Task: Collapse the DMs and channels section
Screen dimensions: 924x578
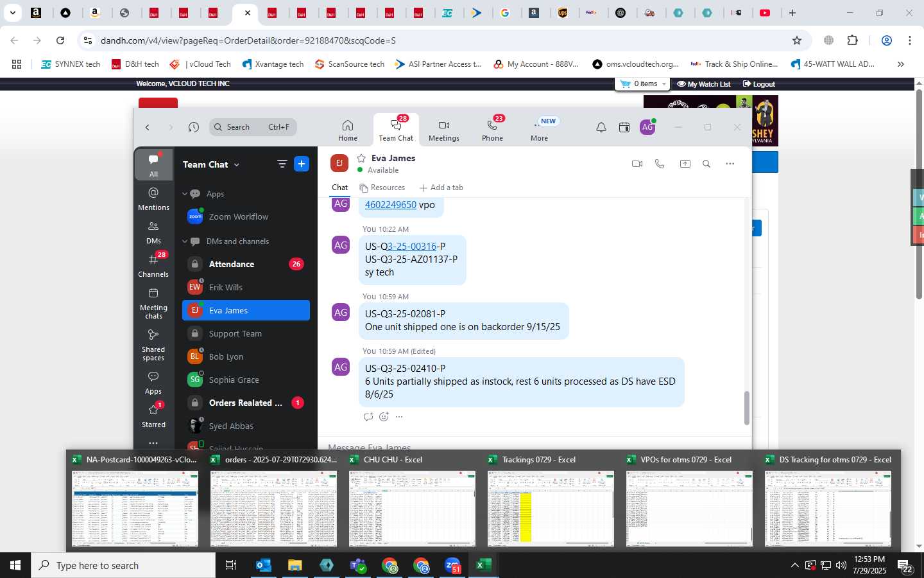Action: (185, 241)
